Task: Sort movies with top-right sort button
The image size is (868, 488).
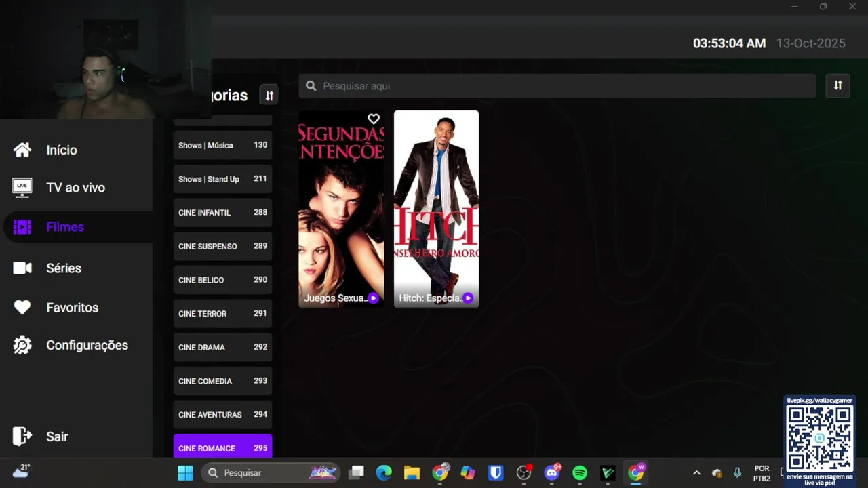Action: click(x=838, y=85)
